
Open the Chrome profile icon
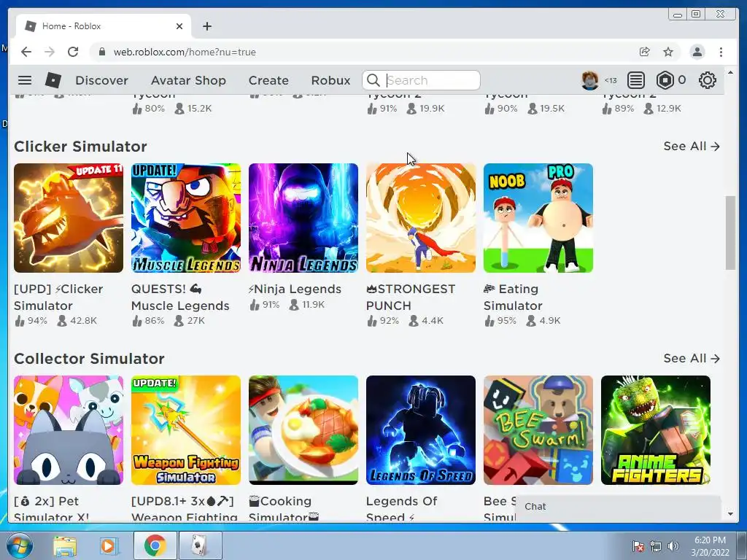coord(697,52)
